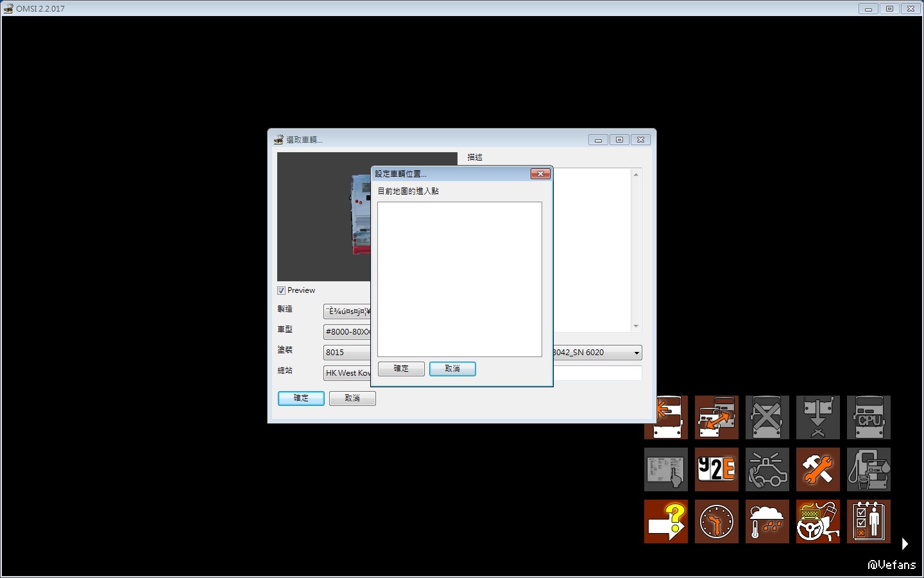The height and width of the screenshot is (578, 924).
Task: Click the 92E rollsign display icon
Action: [x=717, y=469]
